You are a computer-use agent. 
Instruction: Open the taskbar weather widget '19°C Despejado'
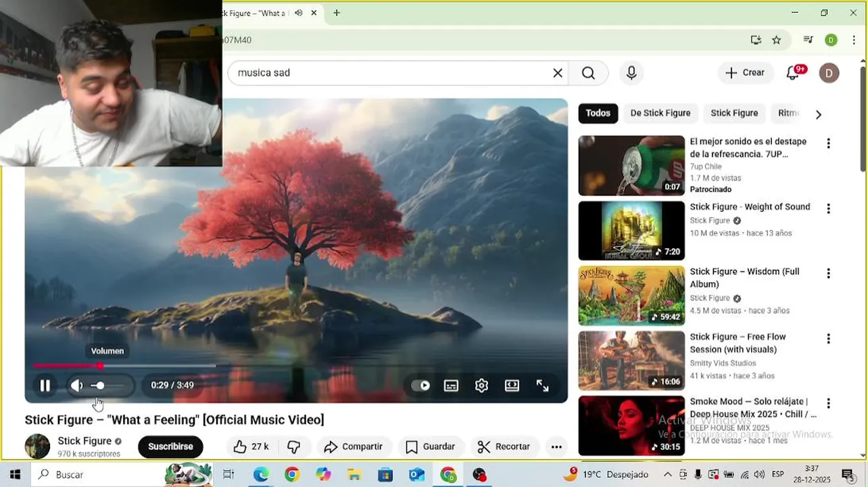click(x=608, y=475)
